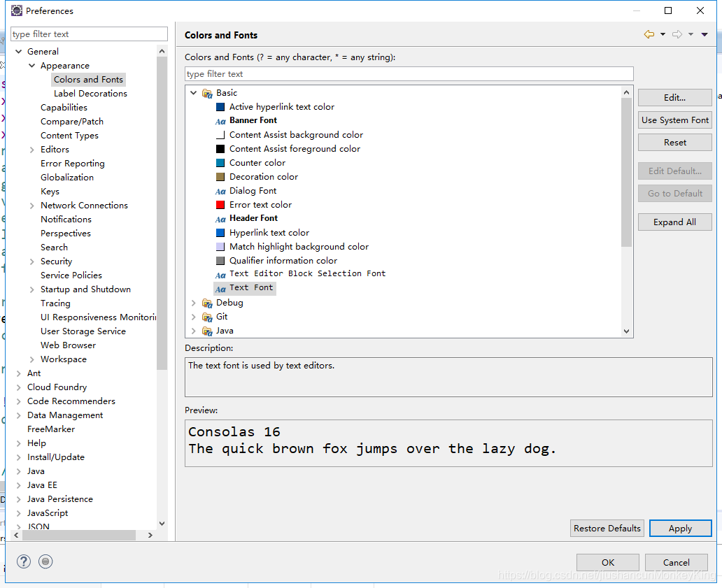Image resolution: width=722 pixels, height=588 pixels.
Task: Expand the Git category
Action: 193,317
